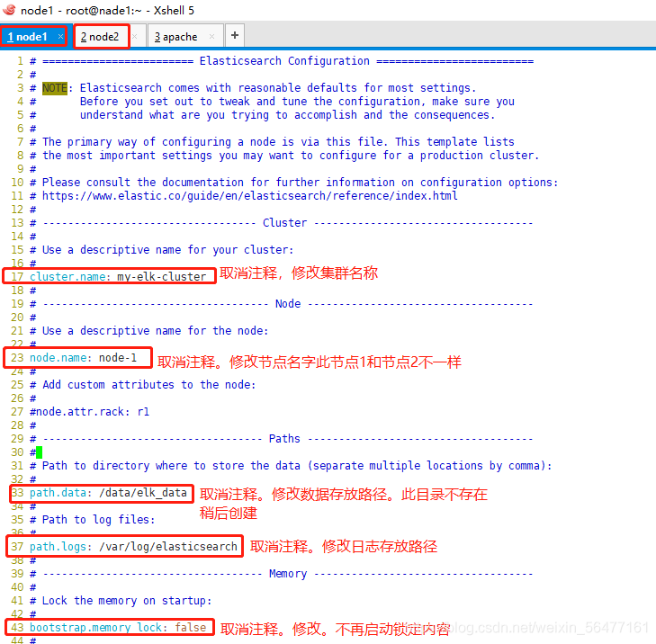The image size is (656, 644).
Task: Click the /data/elk_data path value
Action: point(143,493)
